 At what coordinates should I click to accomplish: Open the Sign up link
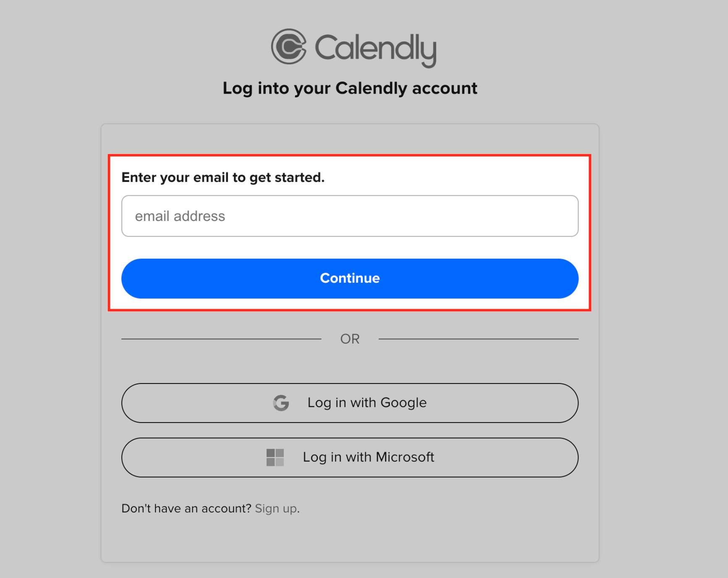coord(276,509)
